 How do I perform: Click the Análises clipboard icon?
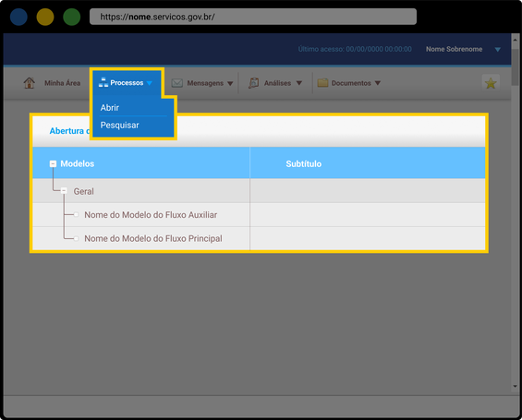[x=254, y=83]
